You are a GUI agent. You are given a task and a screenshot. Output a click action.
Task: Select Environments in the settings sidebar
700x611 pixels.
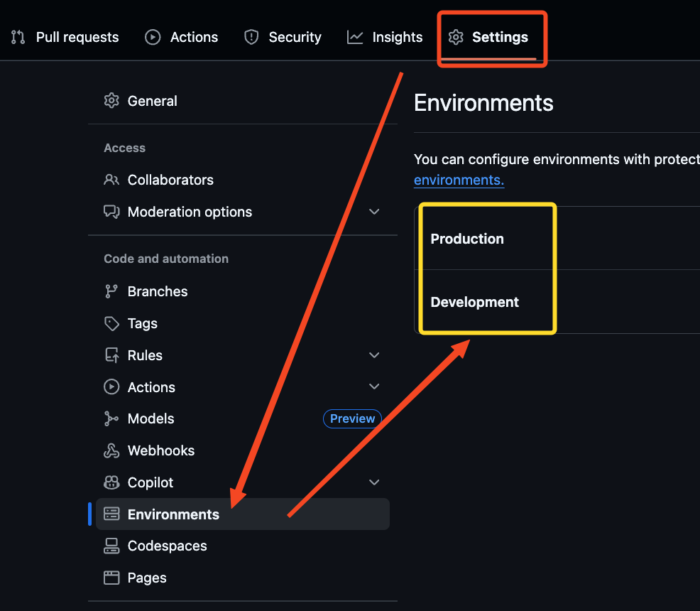[173, 514]
